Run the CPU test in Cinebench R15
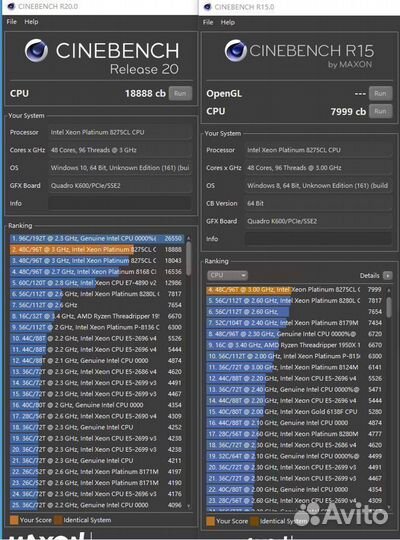 click(x=380, y=111)
